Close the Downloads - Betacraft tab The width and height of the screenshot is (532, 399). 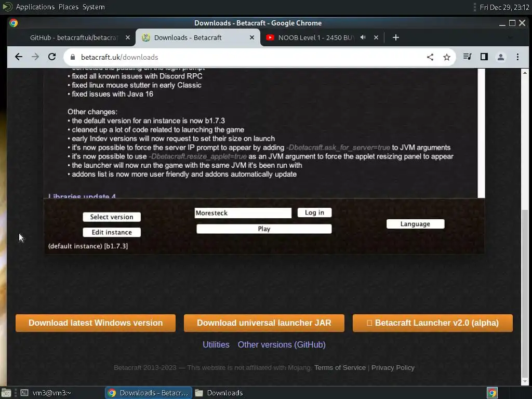(252, 37)
